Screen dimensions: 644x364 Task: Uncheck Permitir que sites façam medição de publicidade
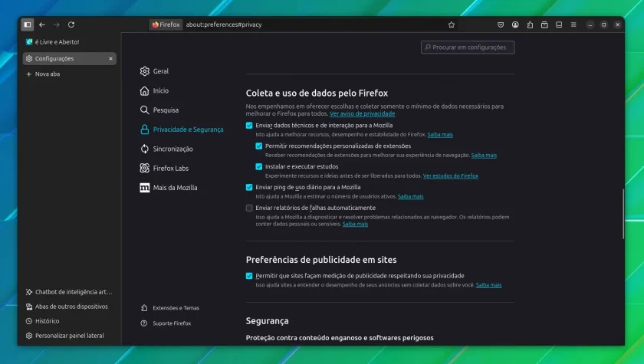pos(249,276)
